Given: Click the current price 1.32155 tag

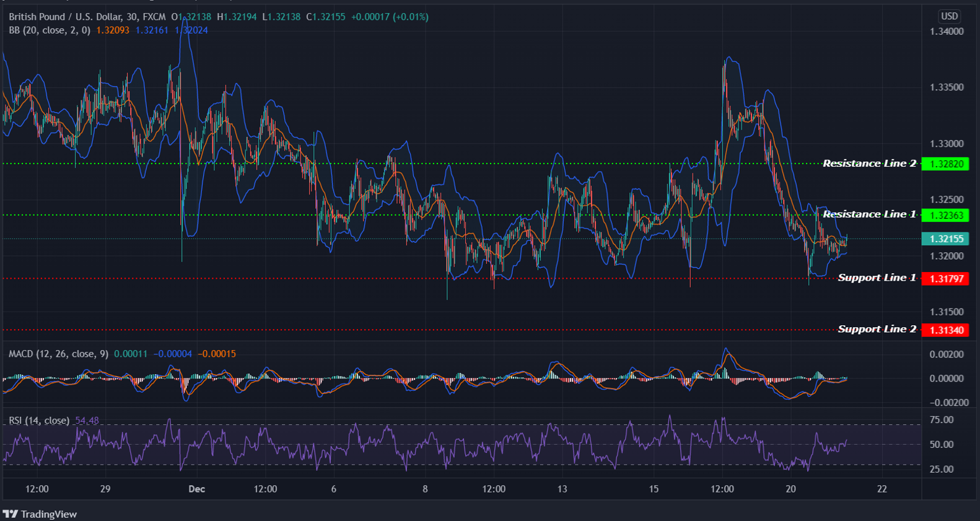Looking at the screenshot, I should (x=945, y=239).
